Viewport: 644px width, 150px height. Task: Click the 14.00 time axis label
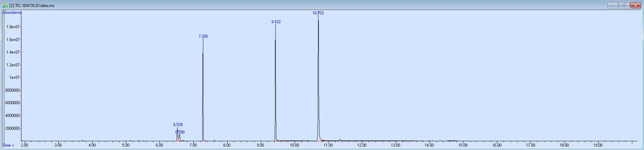coord(429,146)
